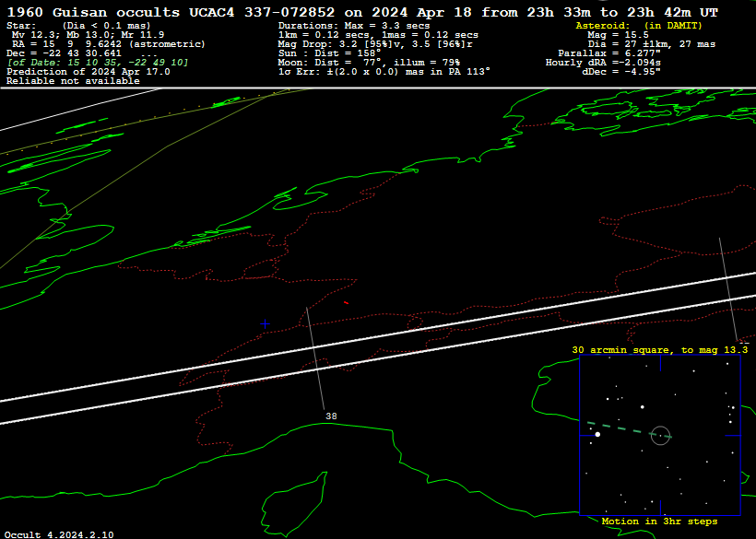Click 'Sun : Dist = 158°' text
Image resolution: width=756 pixels, height=539 pixels.
(x=330, y=53)
